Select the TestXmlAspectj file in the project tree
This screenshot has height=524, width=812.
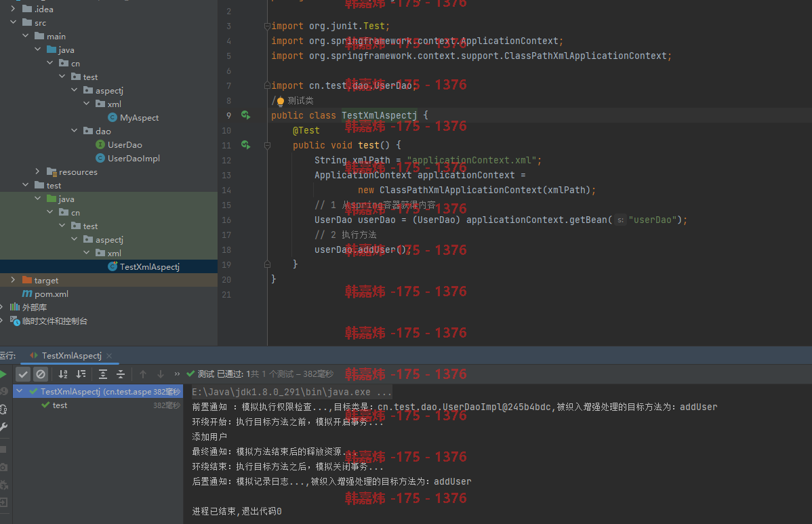coord(150,266)
